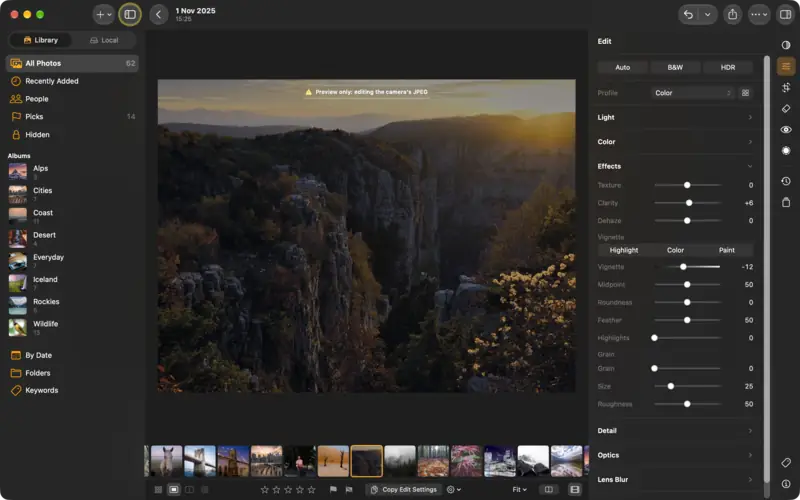
Task: Open the Masking tool
Action: pyautogui.click(x=786, y=151)
